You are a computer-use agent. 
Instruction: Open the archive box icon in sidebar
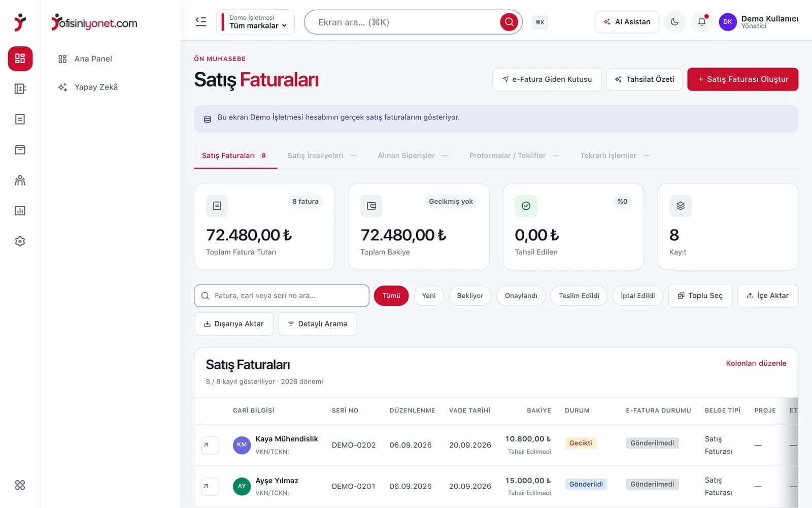(x=20, y=150)
